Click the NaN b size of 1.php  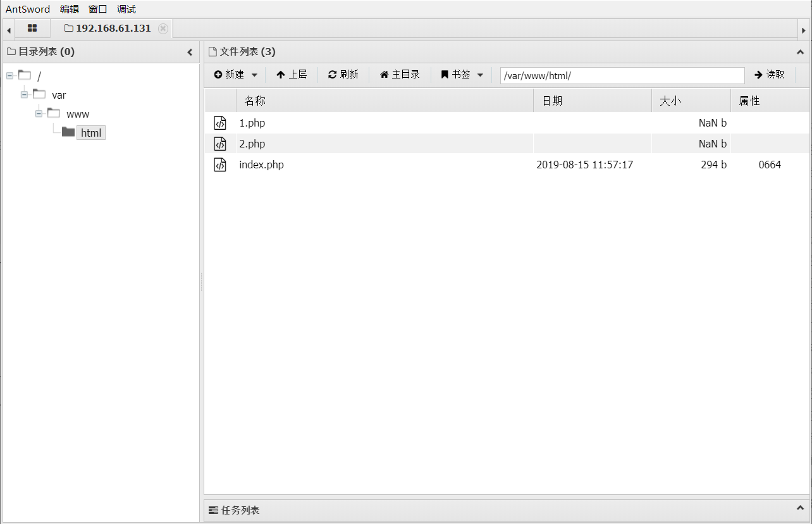pyautogui.click(x=713, y=123)
